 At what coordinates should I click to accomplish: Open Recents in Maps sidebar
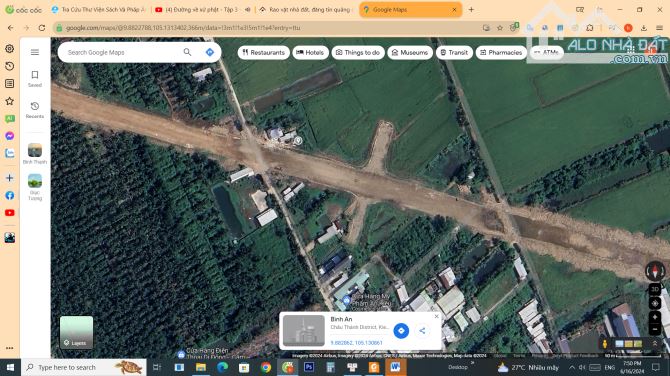point(35,110)
